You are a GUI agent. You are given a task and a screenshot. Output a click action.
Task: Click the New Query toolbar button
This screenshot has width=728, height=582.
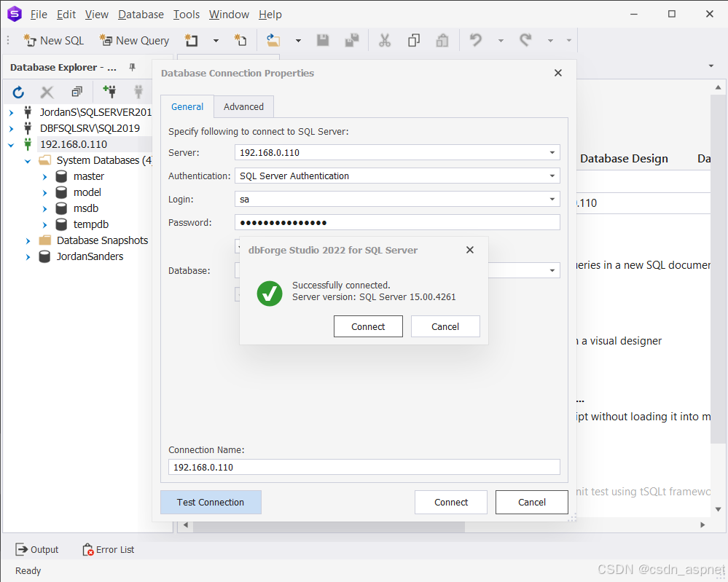[135, 40]
